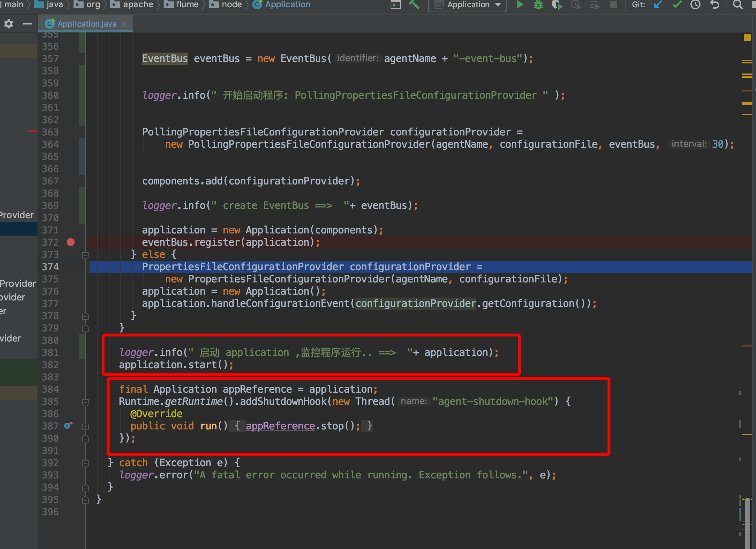The image size is (756, 549).
Task: Roll back changes with the undo icon
Action: [715, 5]
